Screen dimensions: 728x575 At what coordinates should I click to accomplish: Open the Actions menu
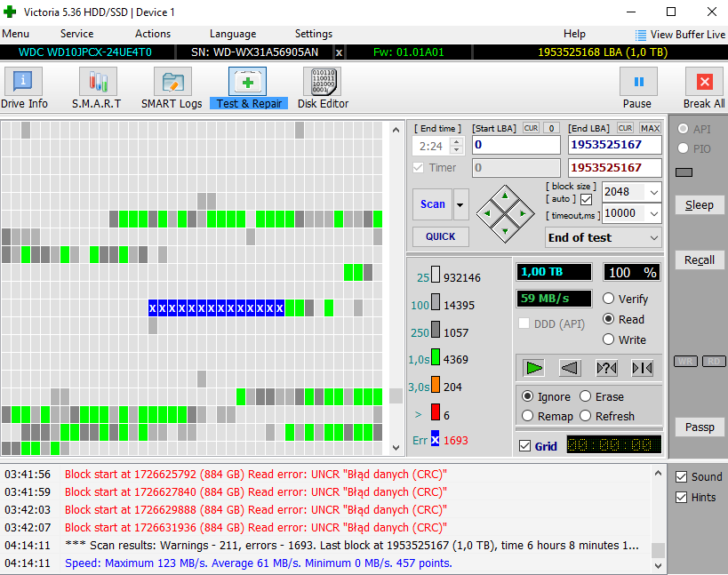tap(153, 34)
